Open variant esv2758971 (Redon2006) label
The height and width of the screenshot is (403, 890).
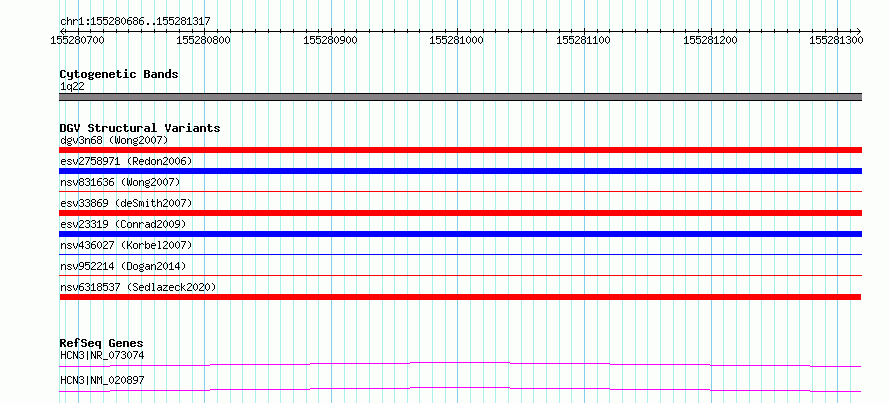tap(126, 161)
